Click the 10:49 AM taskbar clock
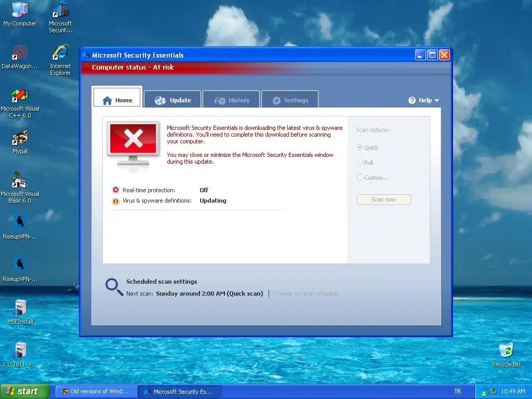Screen dimensions: 532x399 point(513,392)
